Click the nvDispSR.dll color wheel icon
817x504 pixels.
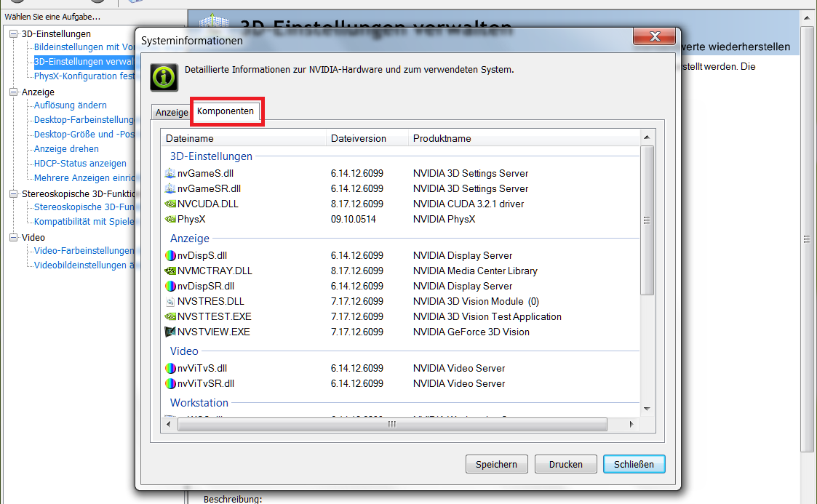(170, 286)
